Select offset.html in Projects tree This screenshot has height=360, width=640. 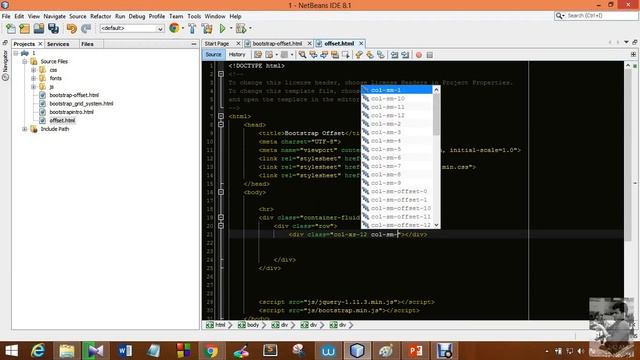click(62, 120)
